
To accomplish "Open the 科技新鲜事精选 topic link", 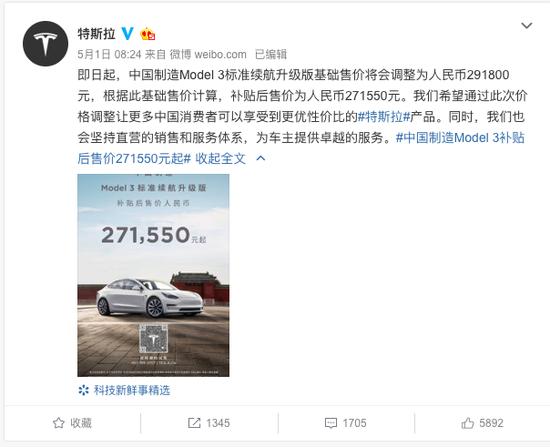I will [132, 390].
